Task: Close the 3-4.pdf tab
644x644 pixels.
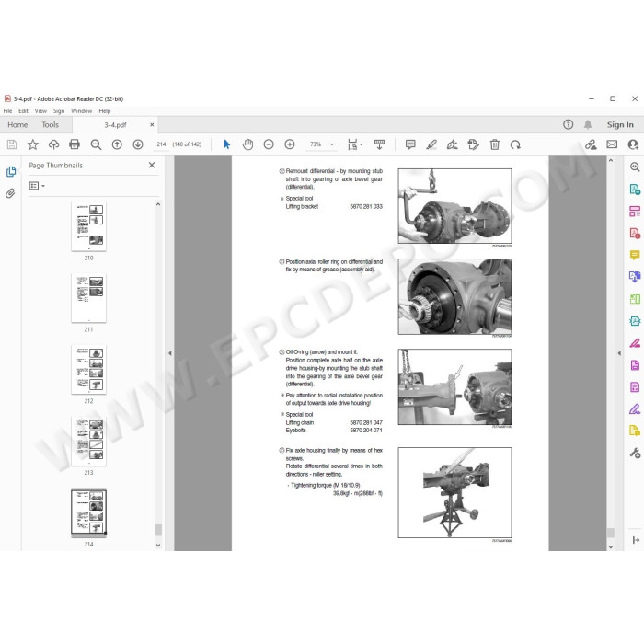Action: (152, 124)
